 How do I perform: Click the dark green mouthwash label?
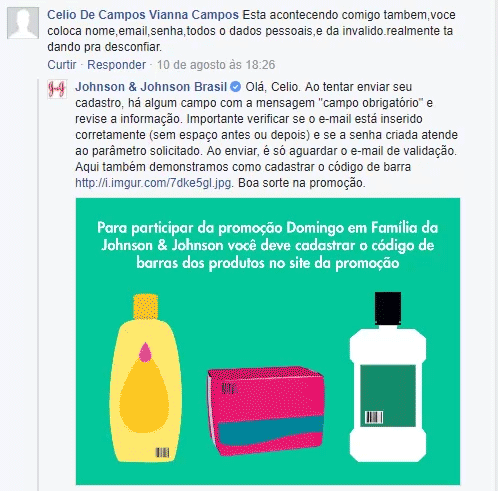click(388, 396)
